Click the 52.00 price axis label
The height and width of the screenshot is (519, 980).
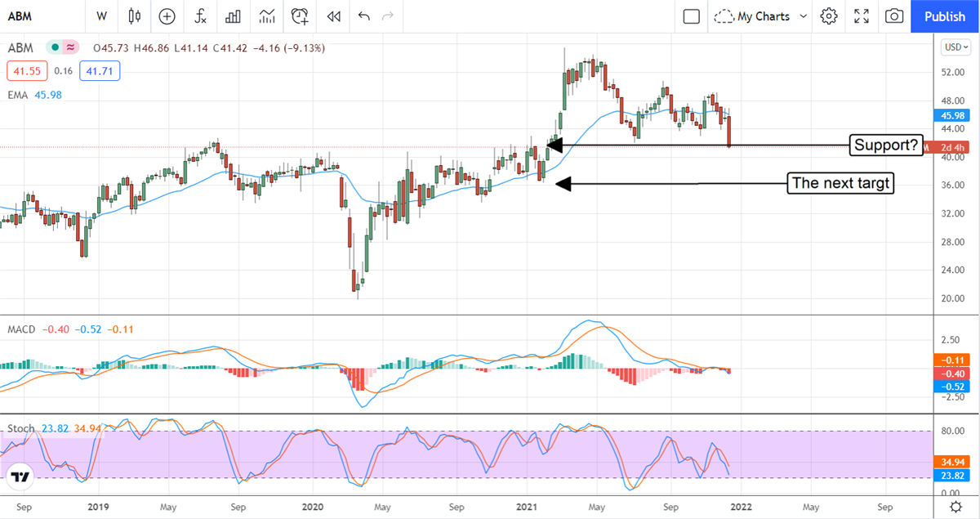coord(953,72)
